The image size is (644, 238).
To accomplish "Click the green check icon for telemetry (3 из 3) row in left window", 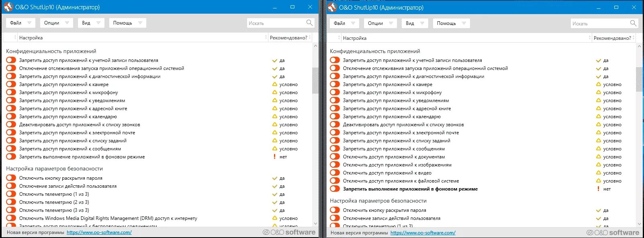I will click(x=275, y=211).
